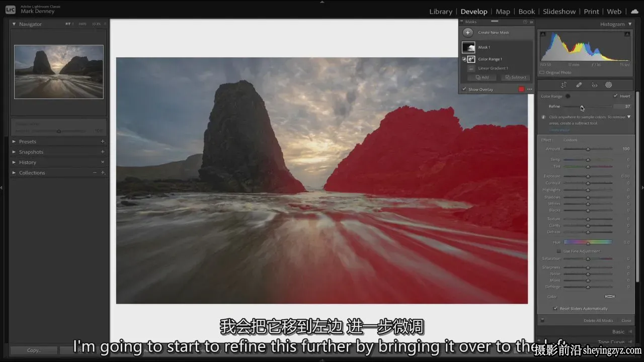Clear History with the X icon

[x=103, y=162]
